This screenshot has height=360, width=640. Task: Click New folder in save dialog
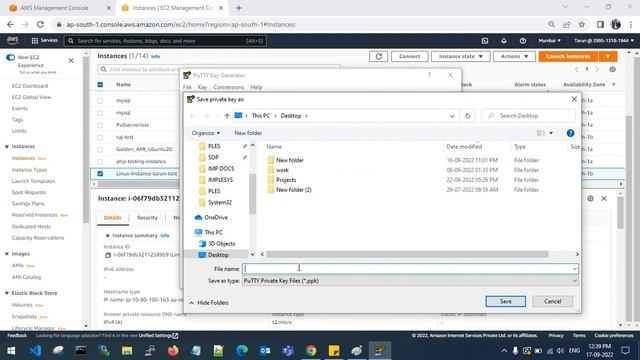click(x=248, y=133)
